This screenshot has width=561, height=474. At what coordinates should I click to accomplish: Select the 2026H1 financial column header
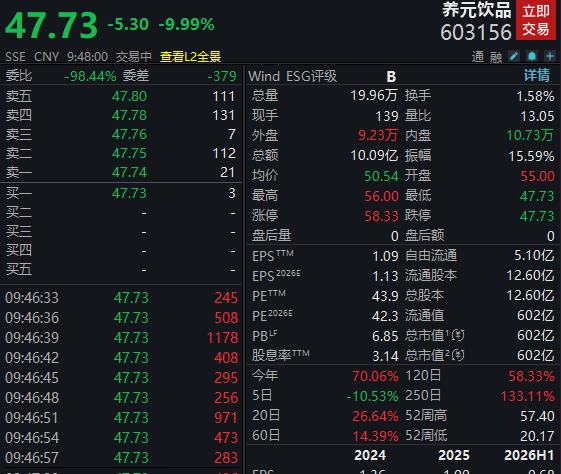(529, 455)
